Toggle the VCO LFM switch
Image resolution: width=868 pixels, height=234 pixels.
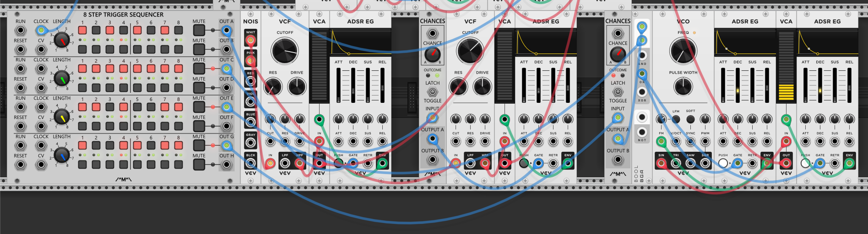[x=676, y=119]
